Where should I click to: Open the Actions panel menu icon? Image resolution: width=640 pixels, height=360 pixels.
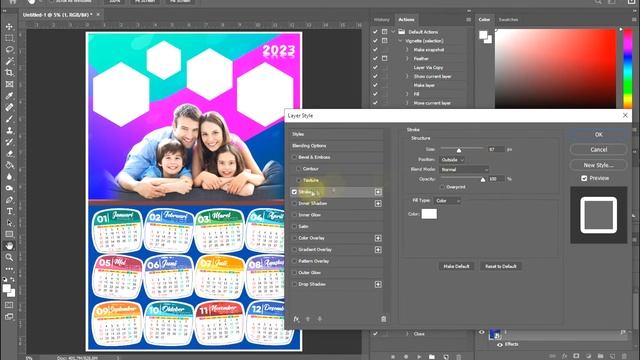tap(469, 20)
